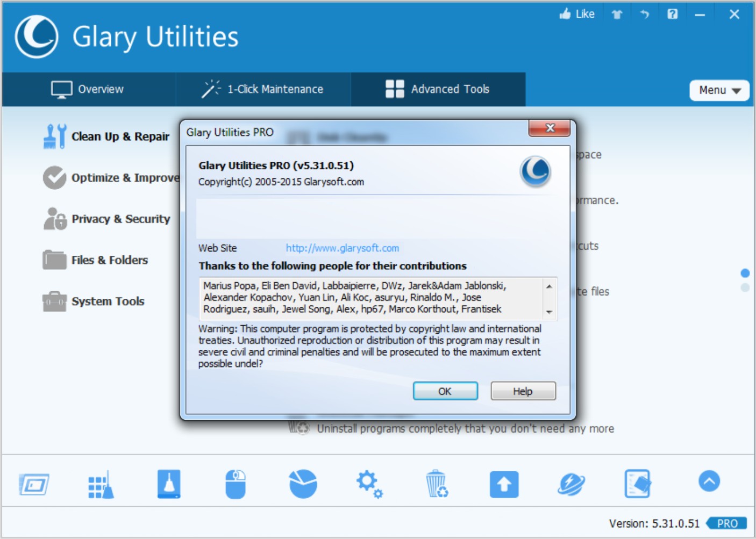Open the http://www.glarysoft.com link

point(342,248)
